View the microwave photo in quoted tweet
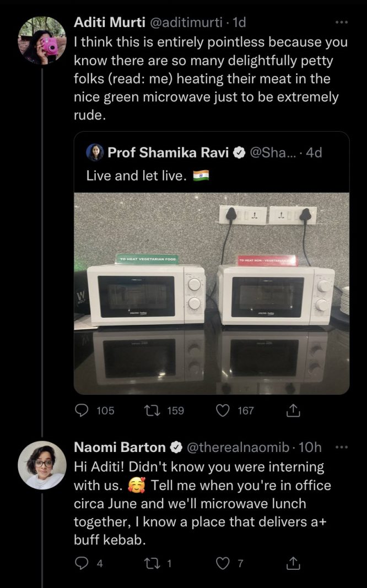The image size is (367, 588). click(212, 293)
